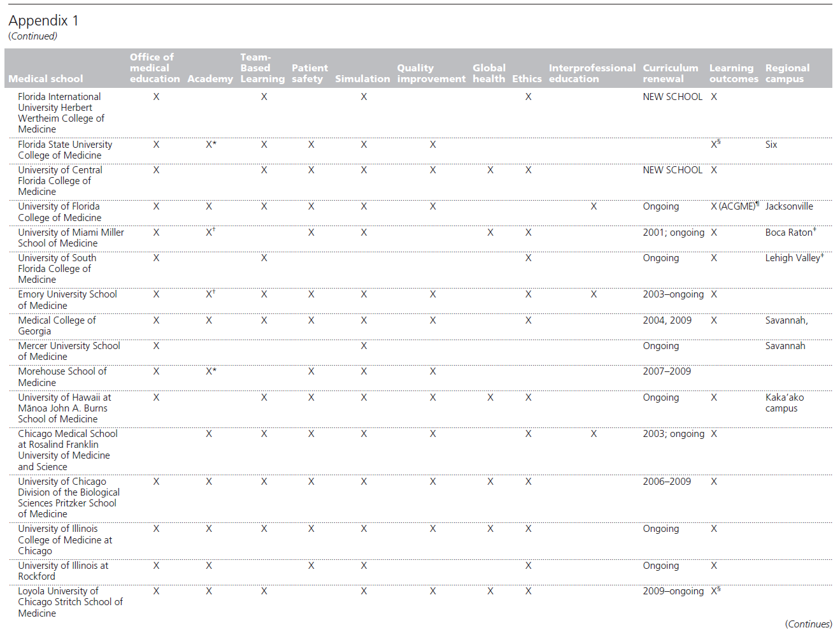Select University of South Florida College of Medicine
This screenshot has height=630, width=840.
click(57, 269)
